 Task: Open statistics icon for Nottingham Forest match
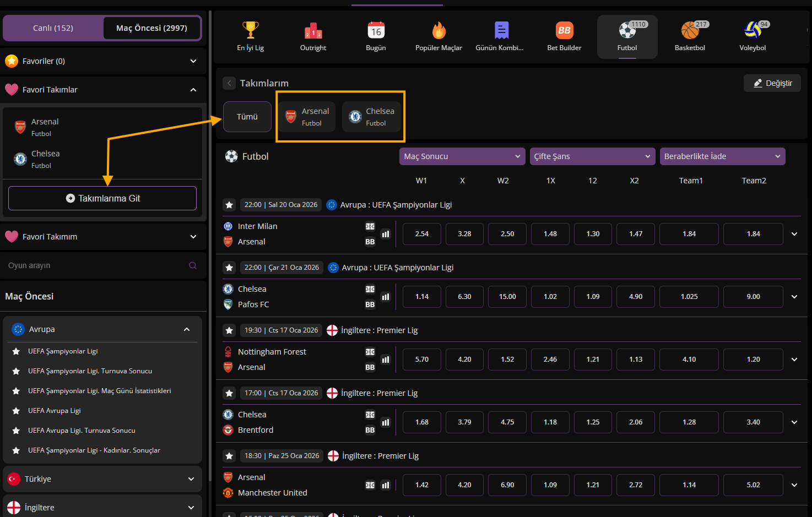386,360
